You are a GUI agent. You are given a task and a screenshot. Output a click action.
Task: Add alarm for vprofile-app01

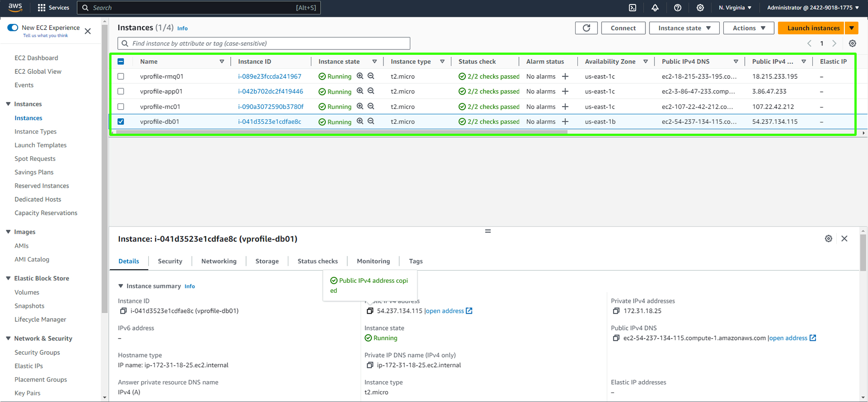pyautogui.click(x=565, y=92)
